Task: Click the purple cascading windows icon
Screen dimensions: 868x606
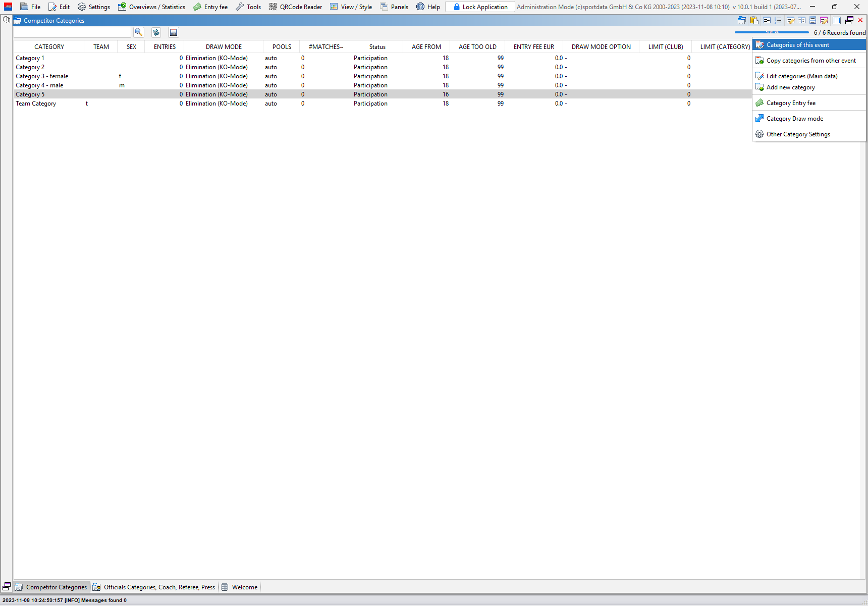Action: [849, 20]
